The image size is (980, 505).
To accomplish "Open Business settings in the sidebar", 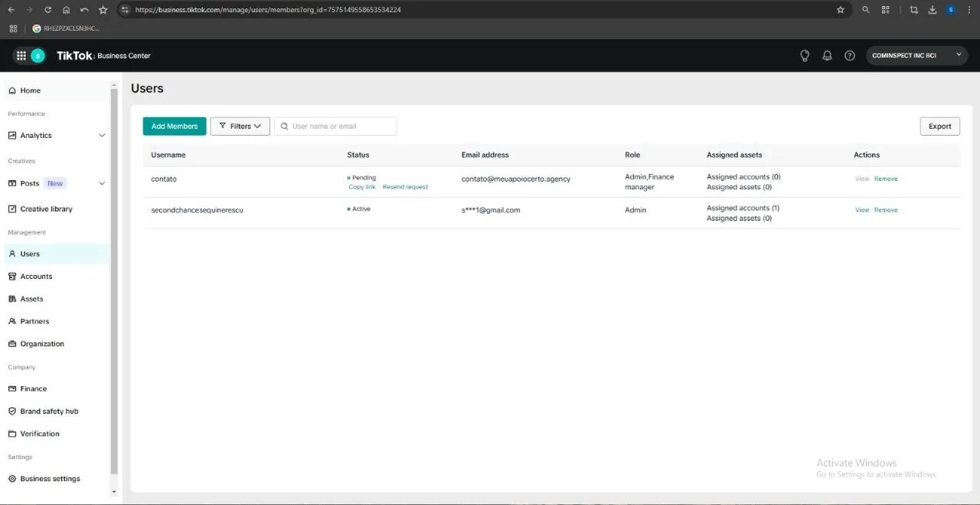I will point(57,479).
